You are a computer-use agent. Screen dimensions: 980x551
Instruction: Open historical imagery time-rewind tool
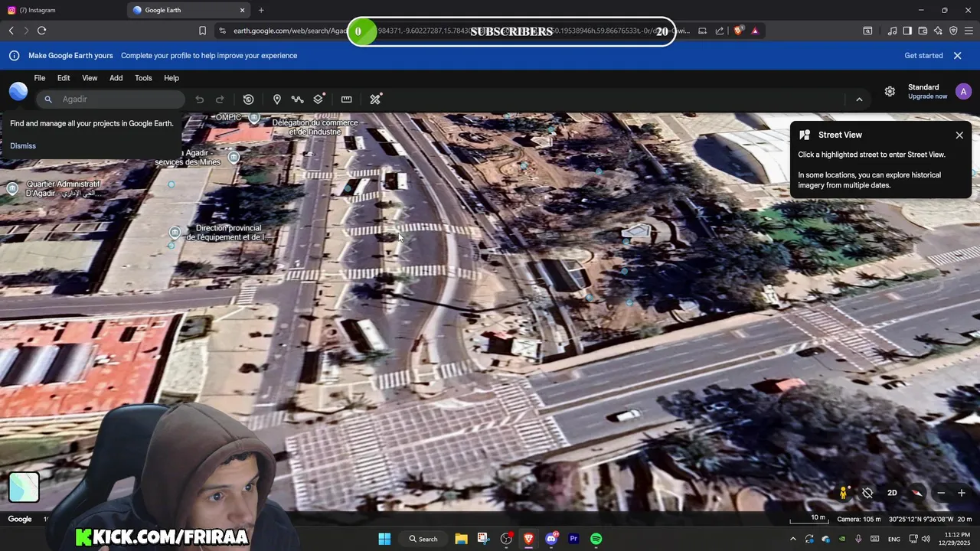tap(248, 99)
